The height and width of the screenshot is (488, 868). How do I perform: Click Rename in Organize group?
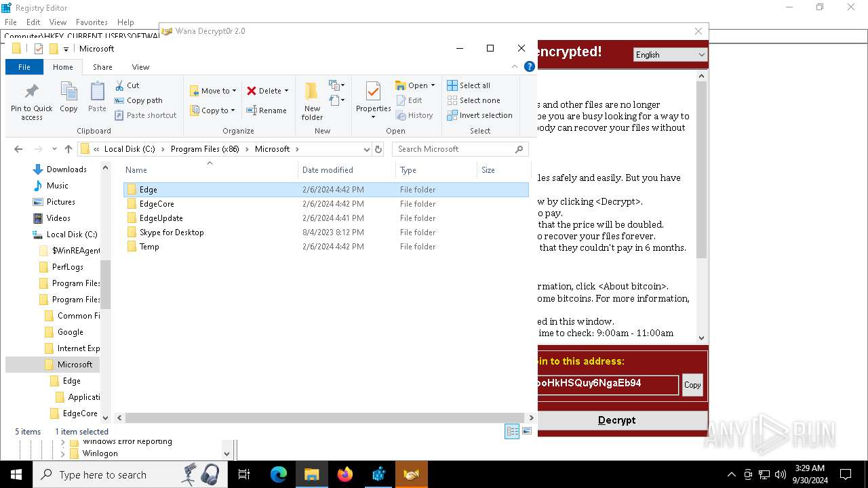(267, 110)
